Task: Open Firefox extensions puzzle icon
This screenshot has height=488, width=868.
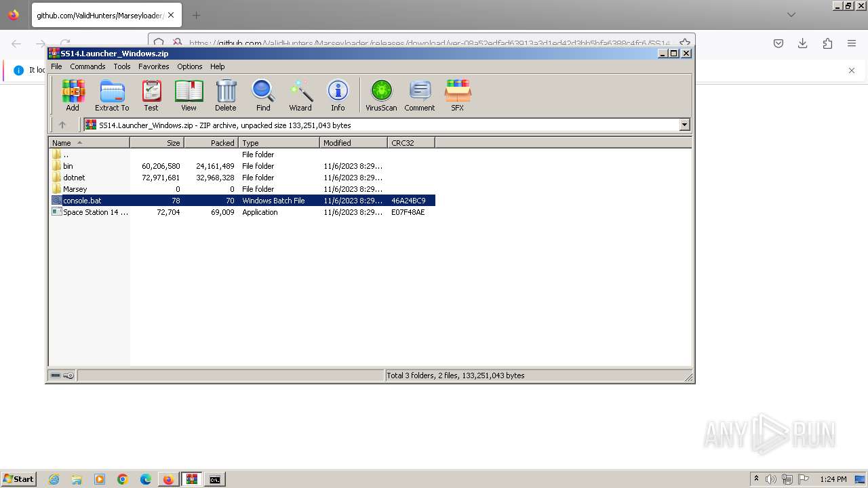Action: click(x=827, y=43)
